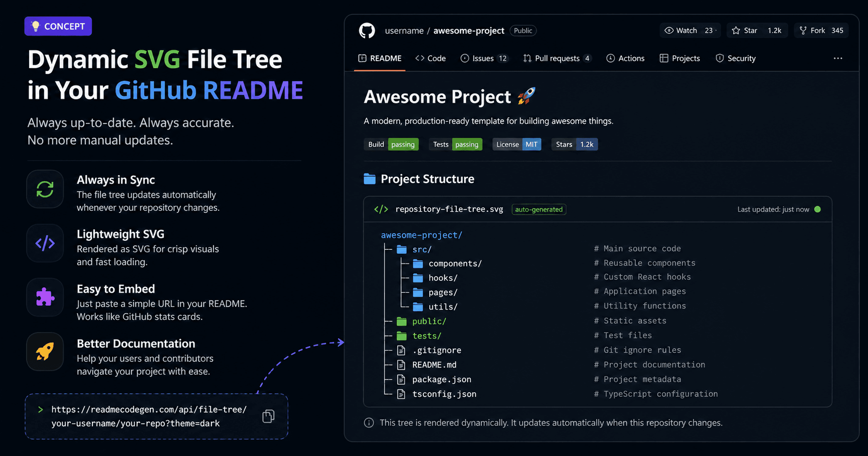The height and width of the screenshot is (456, 868).
Task: Open the Pull requests tab
Action: coord(558,58)
